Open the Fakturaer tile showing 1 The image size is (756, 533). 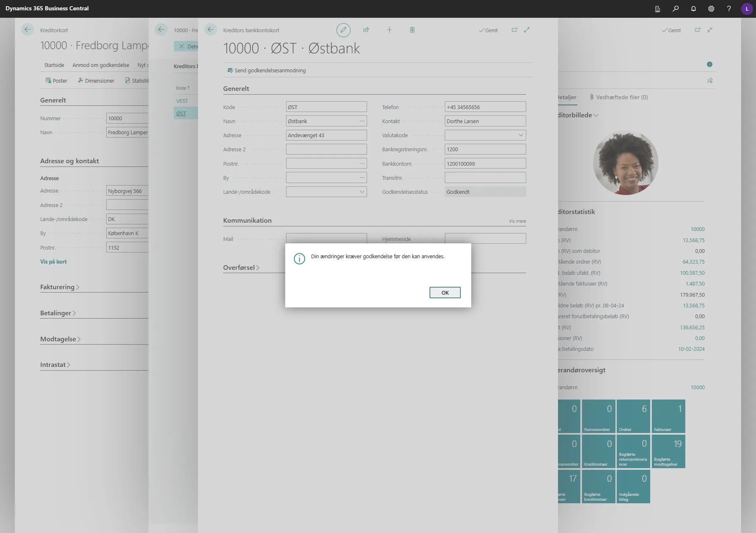[668, 416]
